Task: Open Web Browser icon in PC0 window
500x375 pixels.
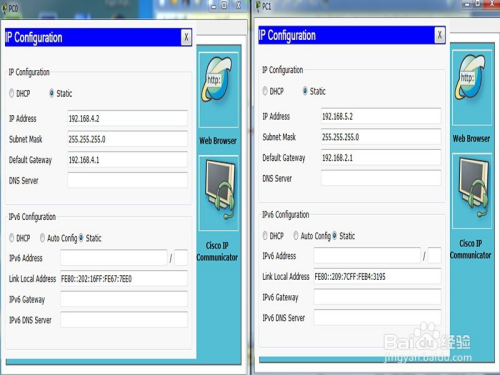Action: pyautogui.click(x=218, y=90)
